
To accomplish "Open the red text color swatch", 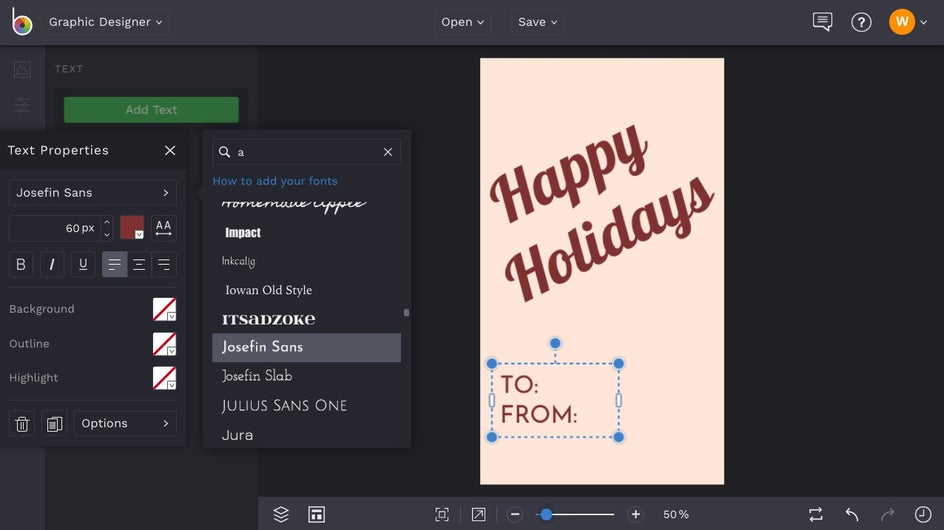I will pos(132,228).
